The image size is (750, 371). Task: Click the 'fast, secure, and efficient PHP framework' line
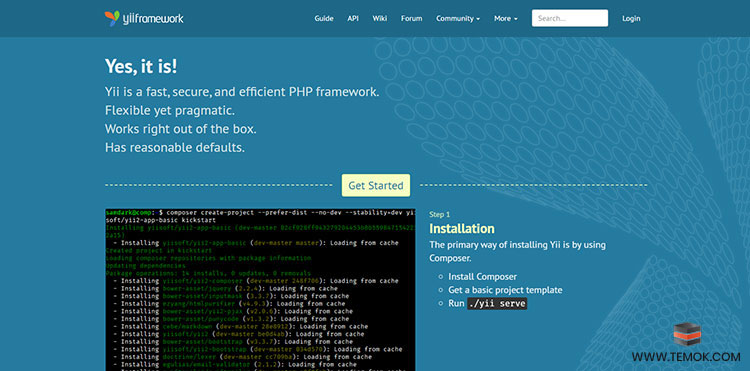242,92
